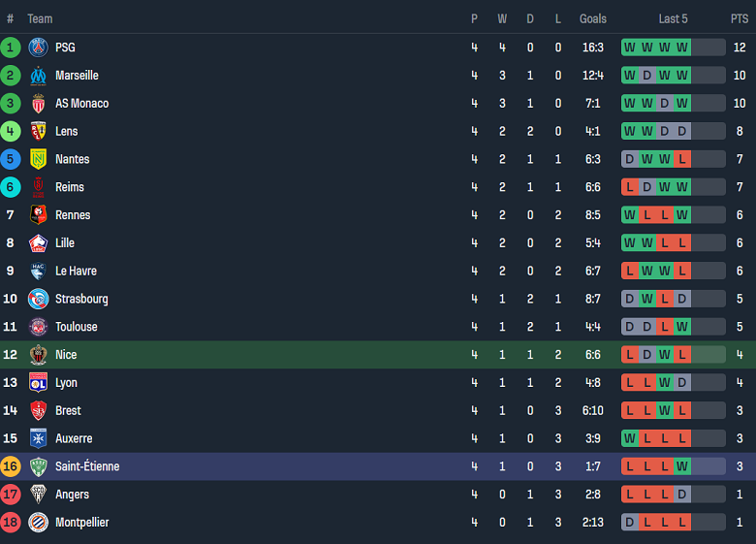Click the Montpellier club logo
Screen dimensions: 756x544
tap(38, 523)
